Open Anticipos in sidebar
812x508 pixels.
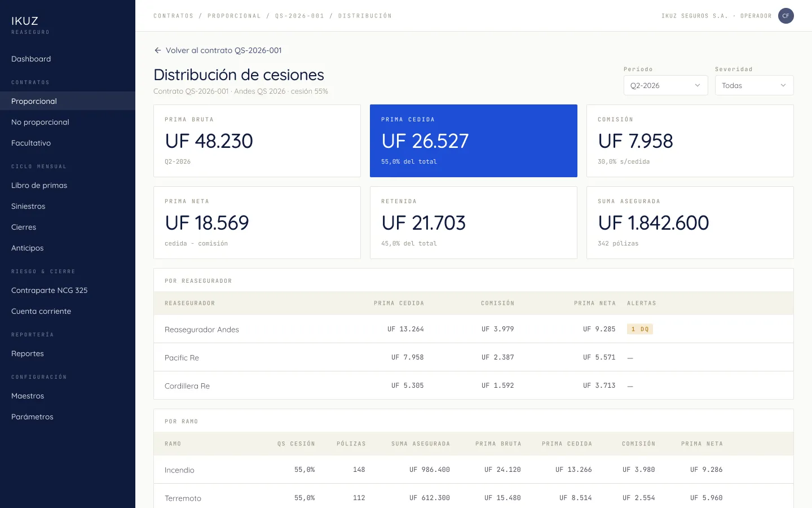click(x=27, y=248)
